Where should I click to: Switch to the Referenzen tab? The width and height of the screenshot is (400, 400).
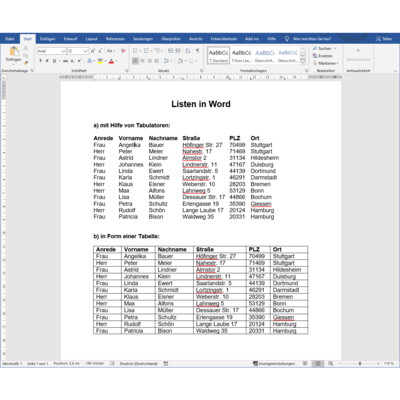(x=115, y=39)
